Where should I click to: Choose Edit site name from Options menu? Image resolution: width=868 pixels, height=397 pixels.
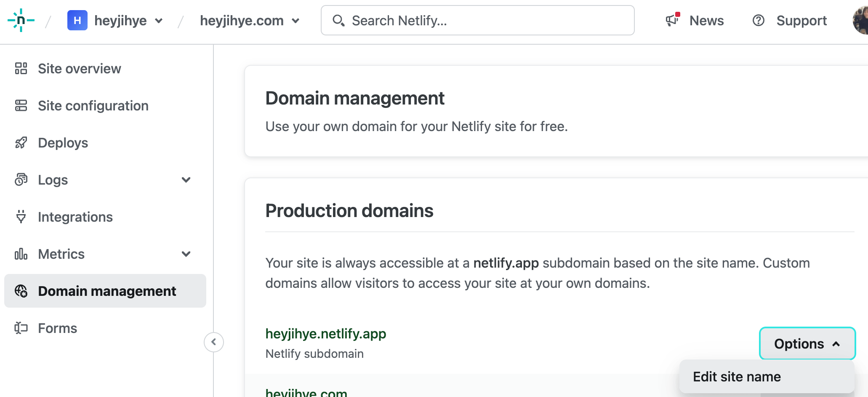click(x=767, y=376)
